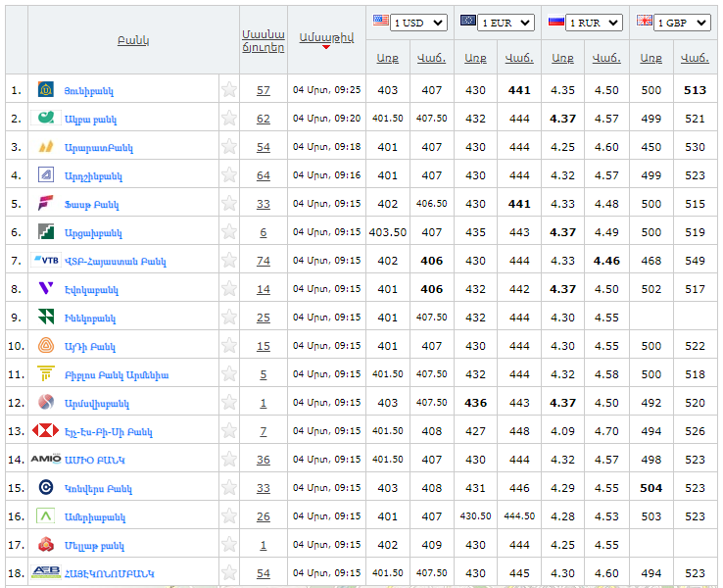Viewport: 723px width, 588px height.
Task: Click the Mellat bank red logo
Action: (46, 545)
